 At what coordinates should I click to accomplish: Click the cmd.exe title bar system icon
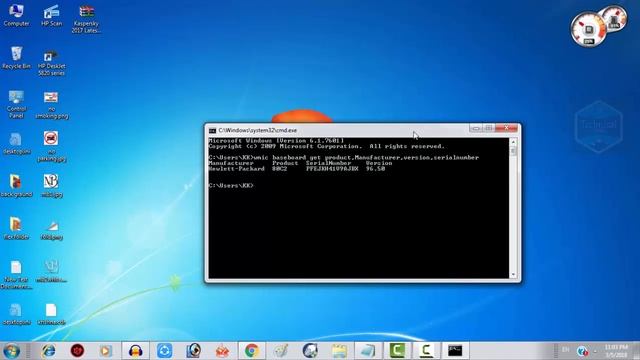pyautogui.click(x=212, y=131)
